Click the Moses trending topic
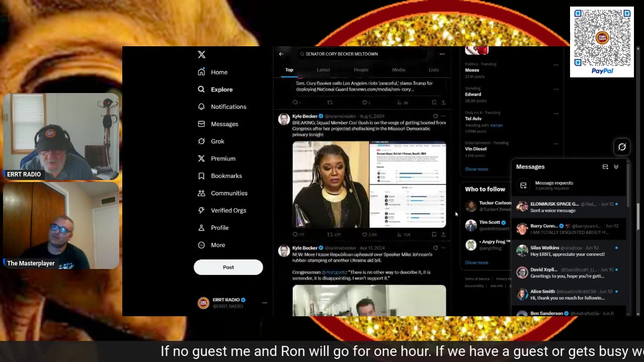The height and width of the screenshot is (362, 644). pos(472,70)
